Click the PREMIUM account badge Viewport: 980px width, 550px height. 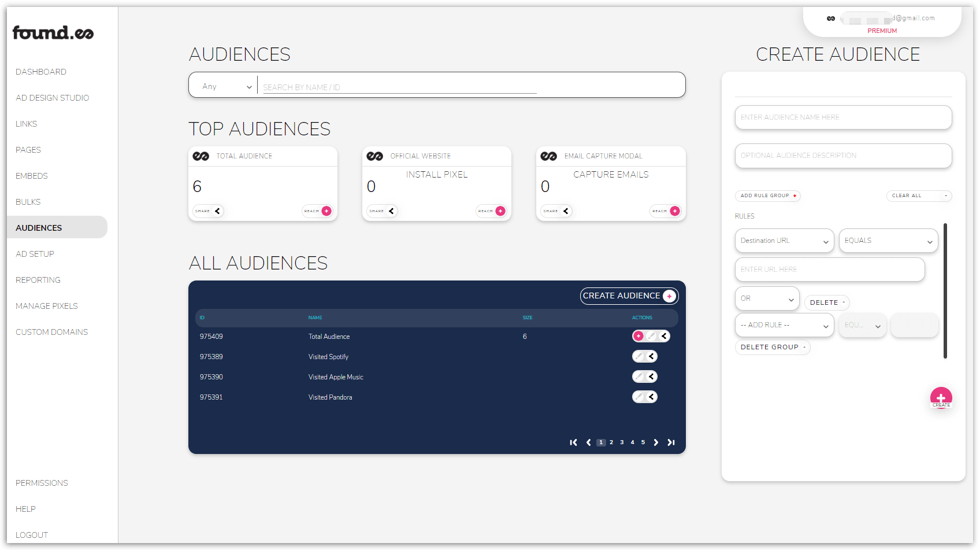pyautogui.click(x=882, y=31)
